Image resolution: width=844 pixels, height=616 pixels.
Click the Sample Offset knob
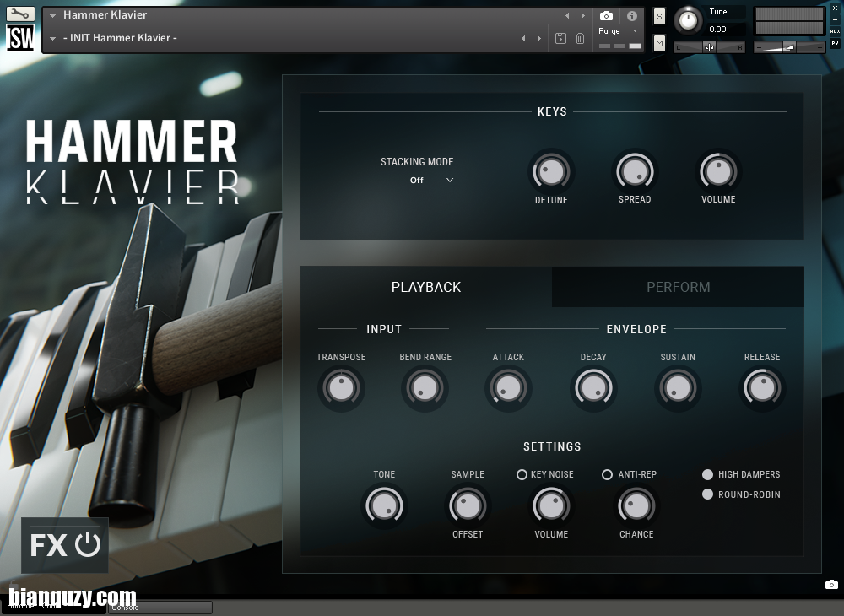click(468, 505)
